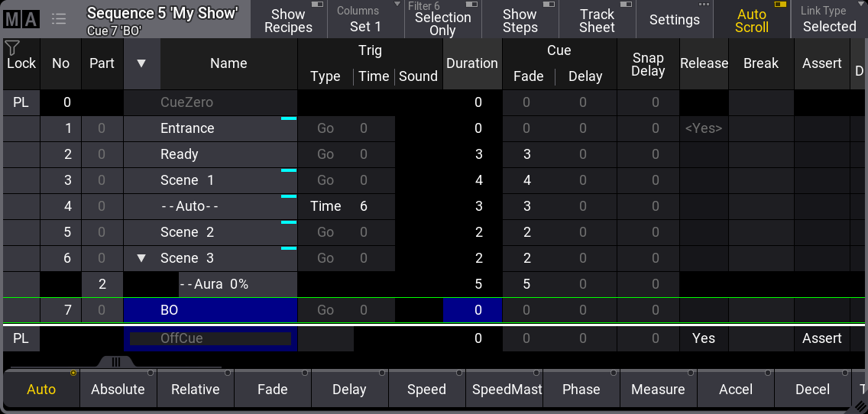The width and height of the screenshot is (868, 414).
Task: Click the MA logo icon
Action: click(x=21, y=20)
